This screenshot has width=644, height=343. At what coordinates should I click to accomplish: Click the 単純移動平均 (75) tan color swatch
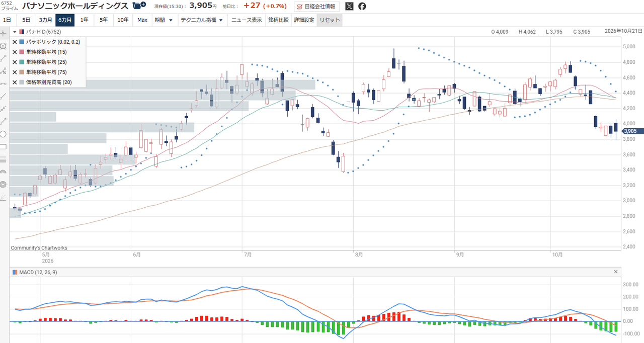tap(22, 72)
